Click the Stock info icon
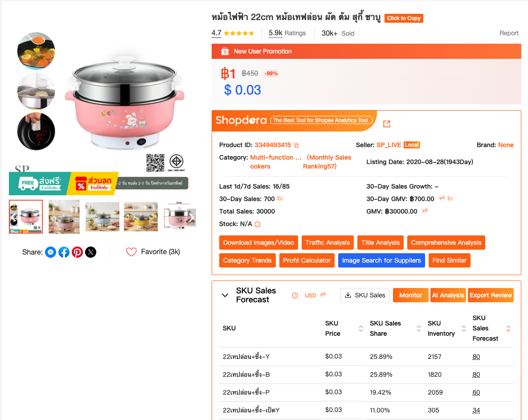528x420 pixels. (258, 224)
